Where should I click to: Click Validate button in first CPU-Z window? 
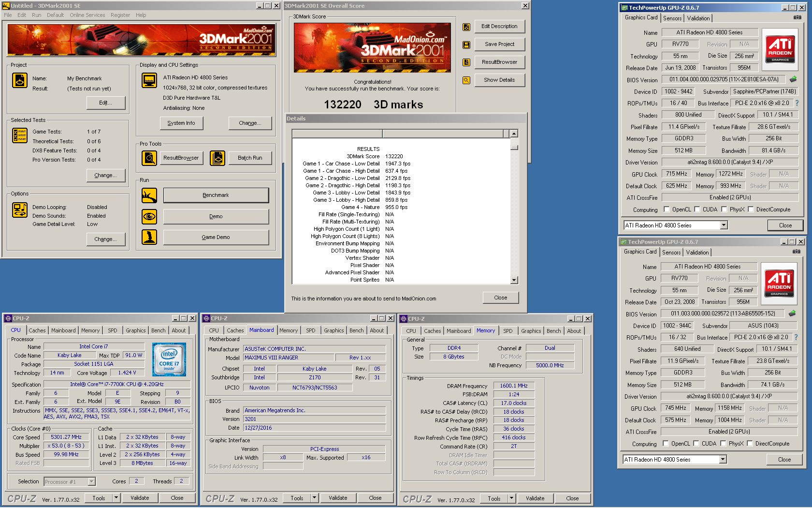point(140,498)
